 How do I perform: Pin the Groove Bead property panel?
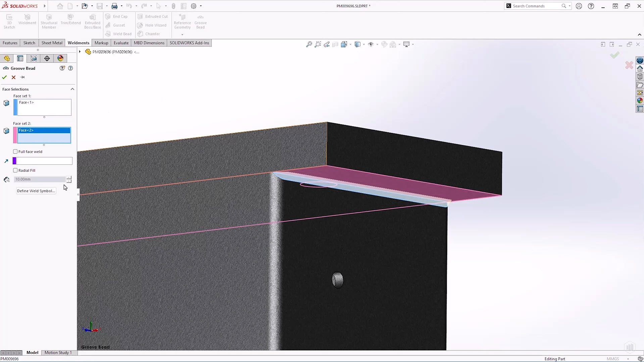coord(22,77)
